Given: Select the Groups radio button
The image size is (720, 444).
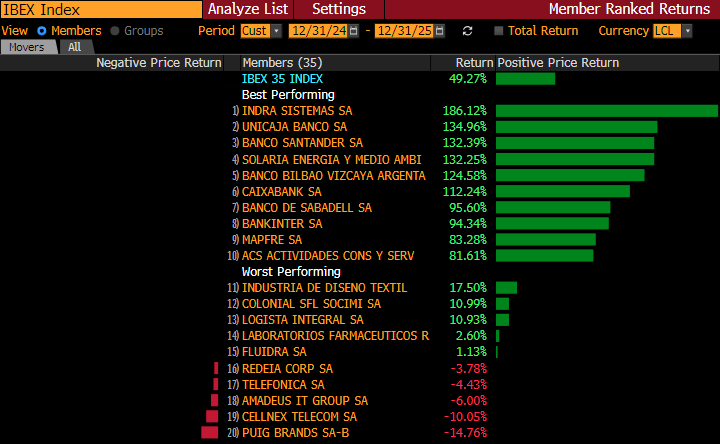Looking at the screenshot, I should pos(114,31).
